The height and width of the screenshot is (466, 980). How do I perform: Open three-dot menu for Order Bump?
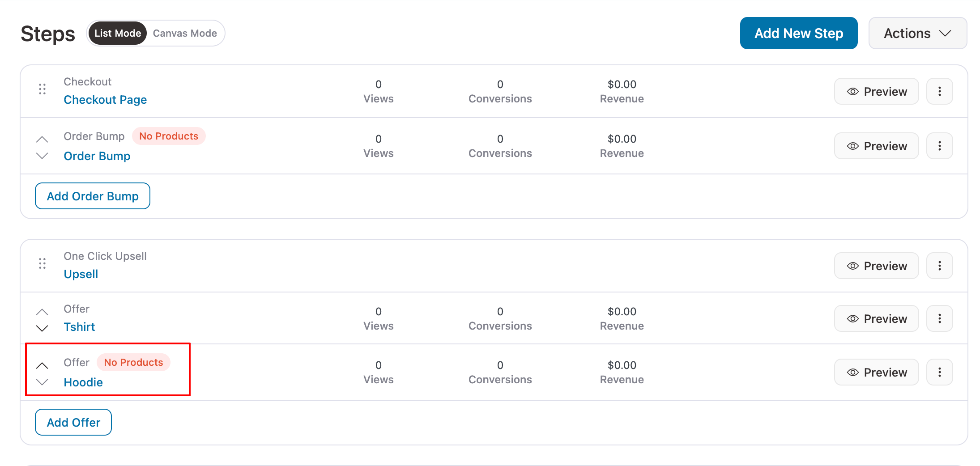(939, 146)
